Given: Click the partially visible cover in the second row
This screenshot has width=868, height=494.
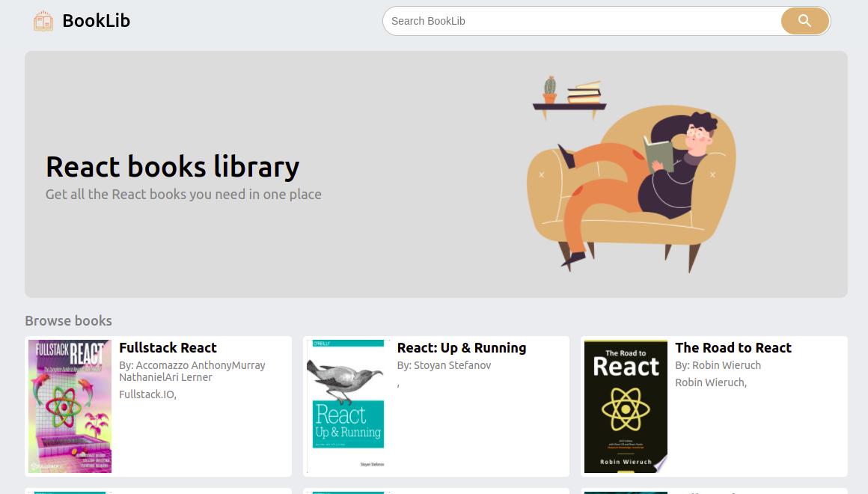Looking at the screenshot, I should (x=70, y=493).
